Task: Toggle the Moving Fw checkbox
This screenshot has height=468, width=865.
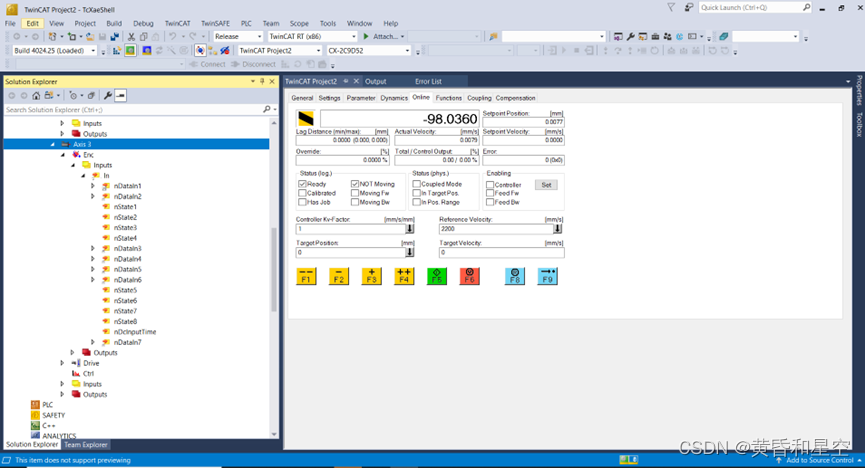Action: 355,193
